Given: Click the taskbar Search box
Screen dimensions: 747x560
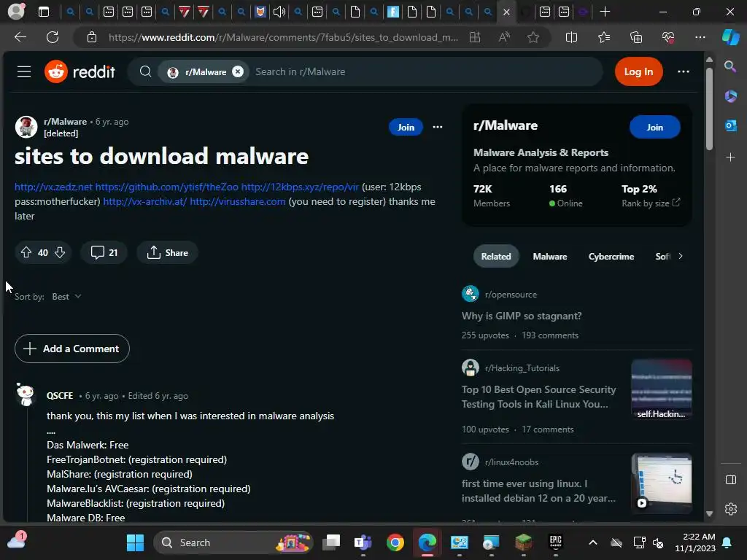Looking at the screenshot, I should pos(233,542).
